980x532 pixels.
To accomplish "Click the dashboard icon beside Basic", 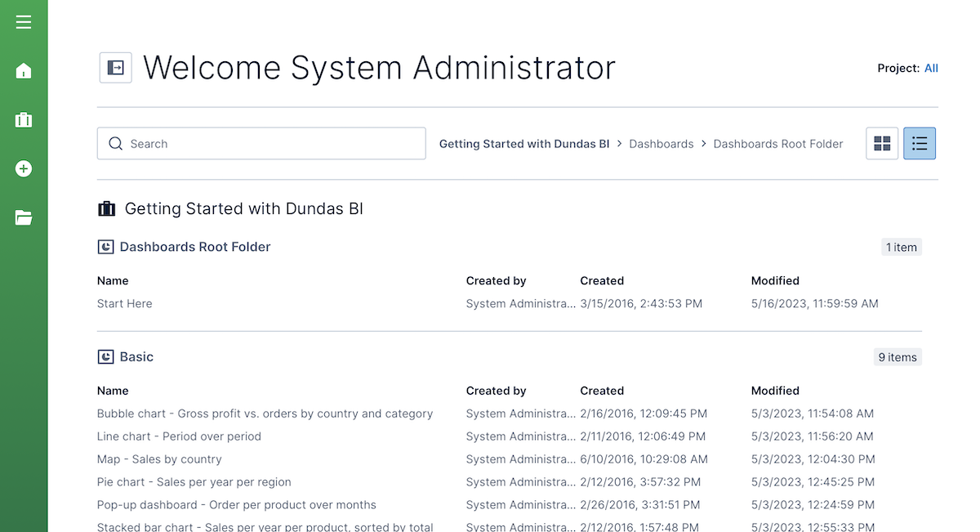I will coord(105,357).
